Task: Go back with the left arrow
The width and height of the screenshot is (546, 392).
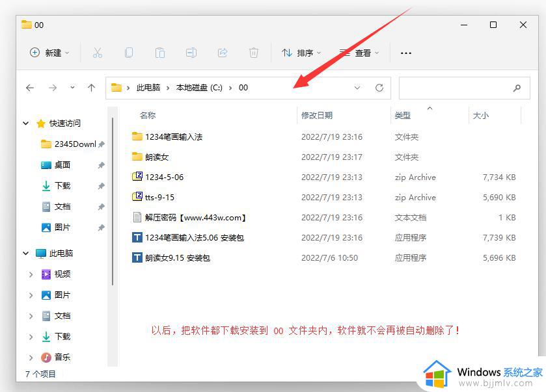Action: (30, 88)
